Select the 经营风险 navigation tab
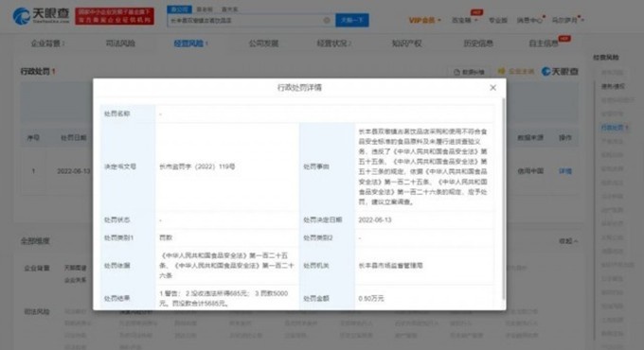Image resolution: width=644 pixels, height=350 pixels. click(190, 44)
